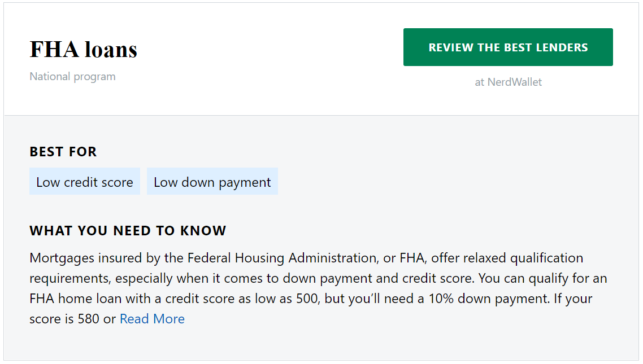Viewport: 643px width, 364px height.
Task: Select the Low down payment tag
Action: tap(212, 181)
